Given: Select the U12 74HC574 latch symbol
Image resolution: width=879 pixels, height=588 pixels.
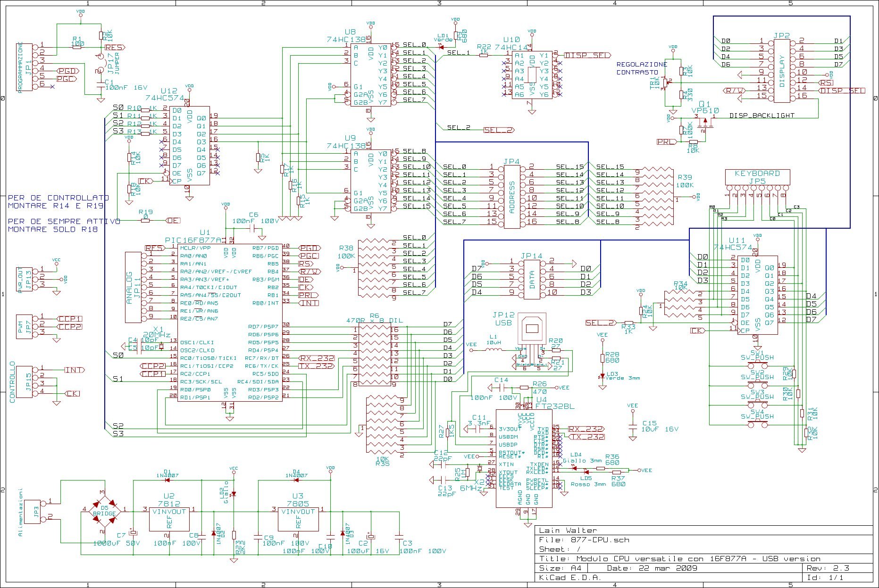Looking at the screenshot, I should coord(190,145).
